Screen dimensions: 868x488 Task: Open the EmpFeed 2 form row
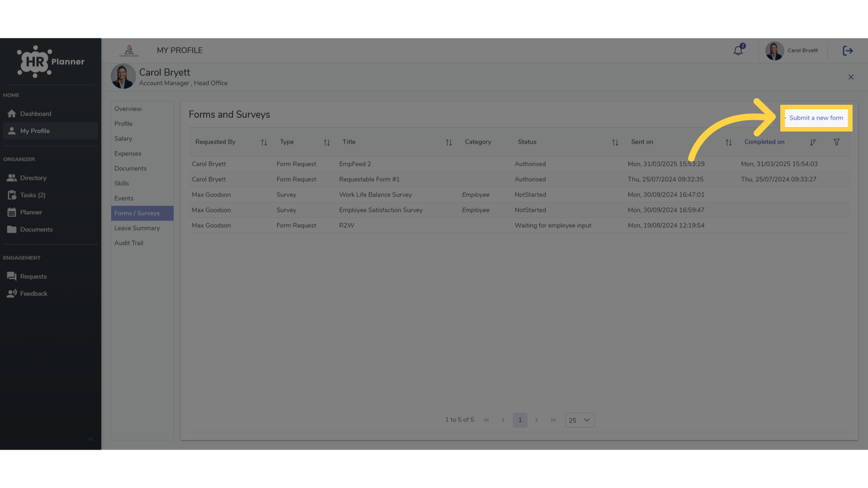519,164
